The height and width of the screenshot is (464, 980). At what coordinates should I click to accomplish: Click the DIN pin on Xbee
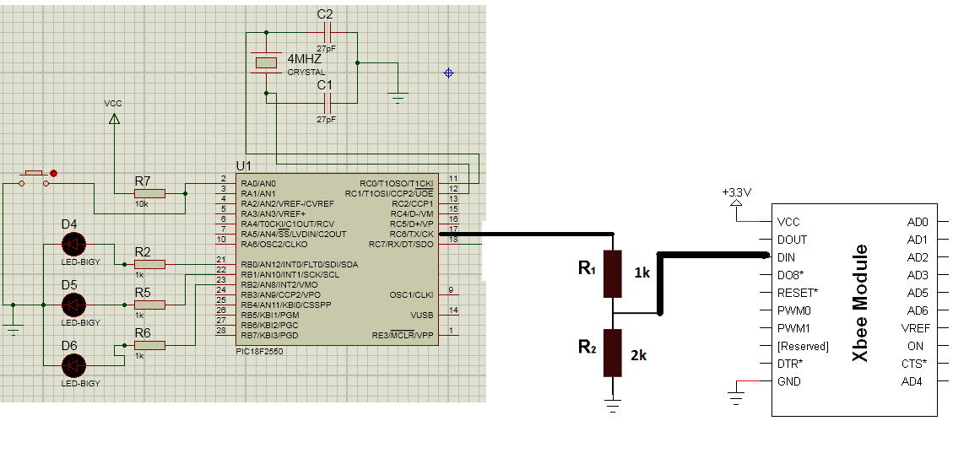pyautogui.click(x=786, y=257)
